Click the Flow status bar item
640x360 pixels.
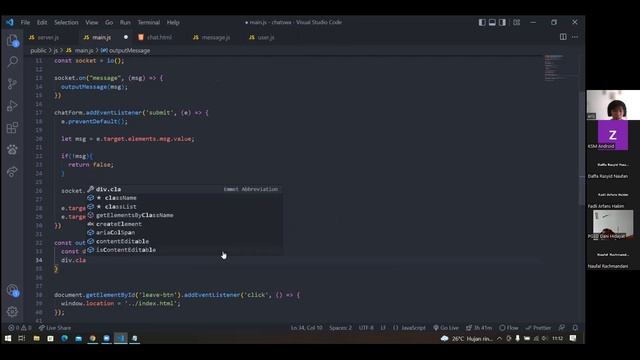tap(509, 328)
